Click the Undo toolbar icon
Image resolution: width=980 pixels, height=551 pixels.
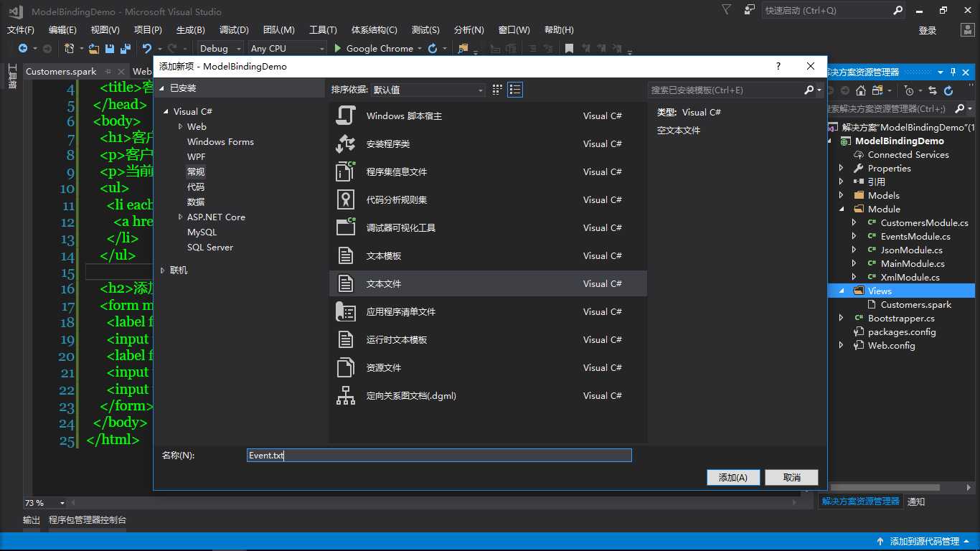coord(147,48)
